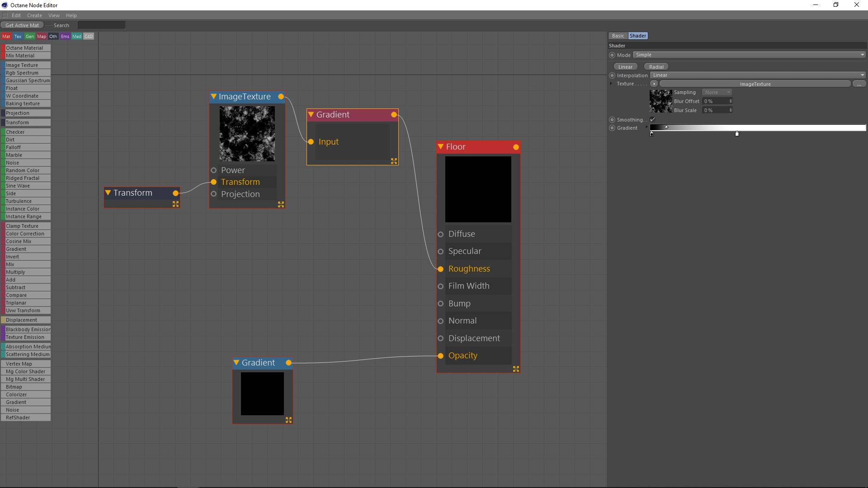
Task: Click the Diffuse input port on the Floor node
Action: (x=441, y=234)
